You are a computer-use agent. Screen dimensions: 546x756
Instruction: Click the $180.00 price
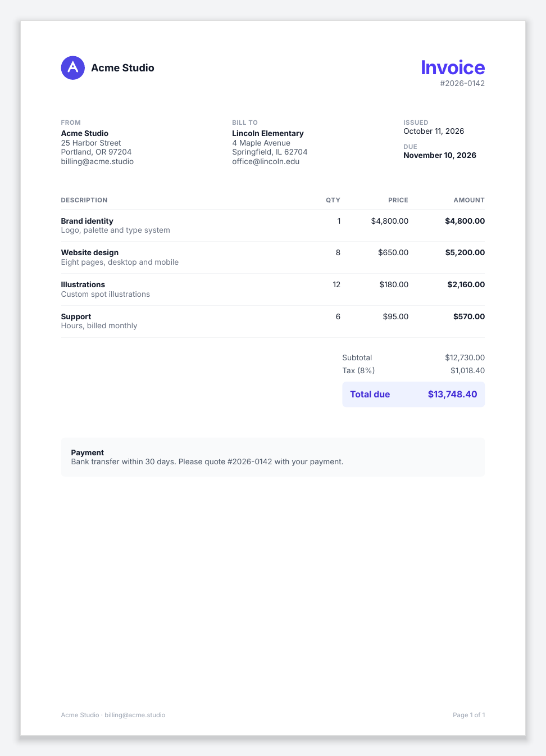click(394, 284)
